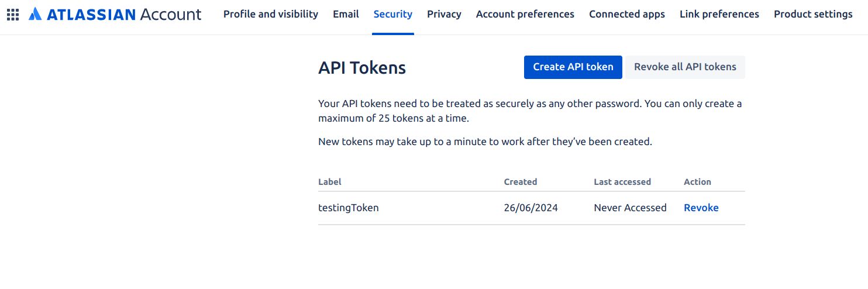Revoke the testingToken API token
The height and width of the screenshot is (289, 868).
701,208
